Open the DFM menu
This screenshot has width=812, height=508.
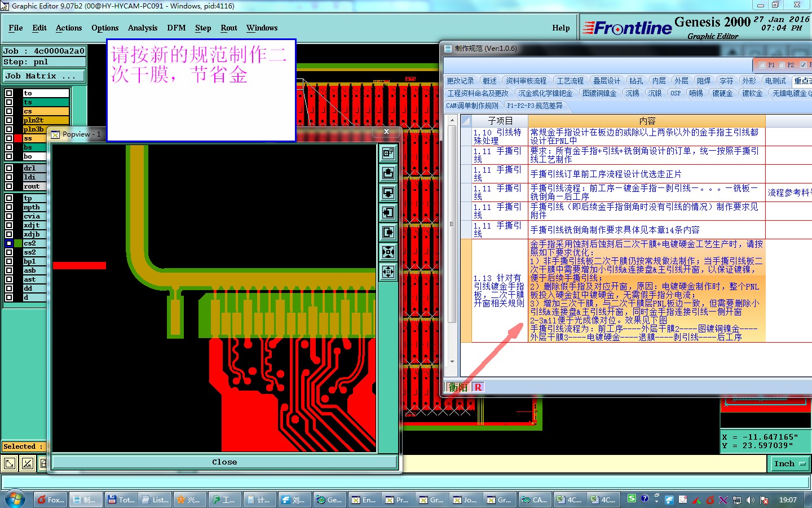[x=176, y=28]
